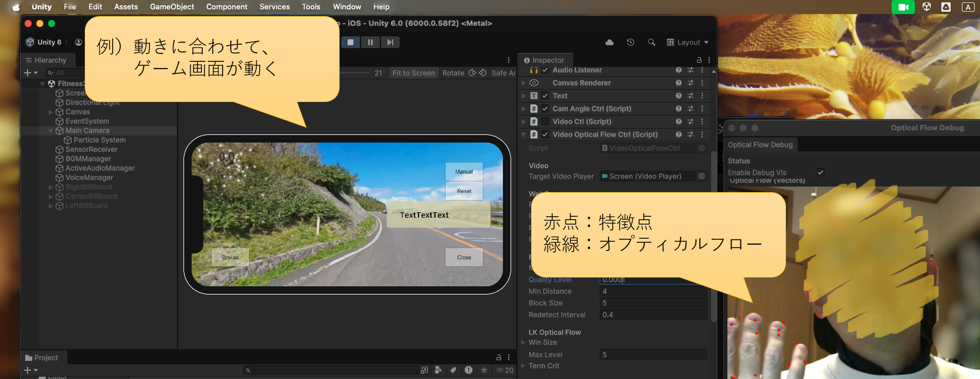Enable the Video Ctl script checkbox
This screenshot has height=379, width=980.
545,122
